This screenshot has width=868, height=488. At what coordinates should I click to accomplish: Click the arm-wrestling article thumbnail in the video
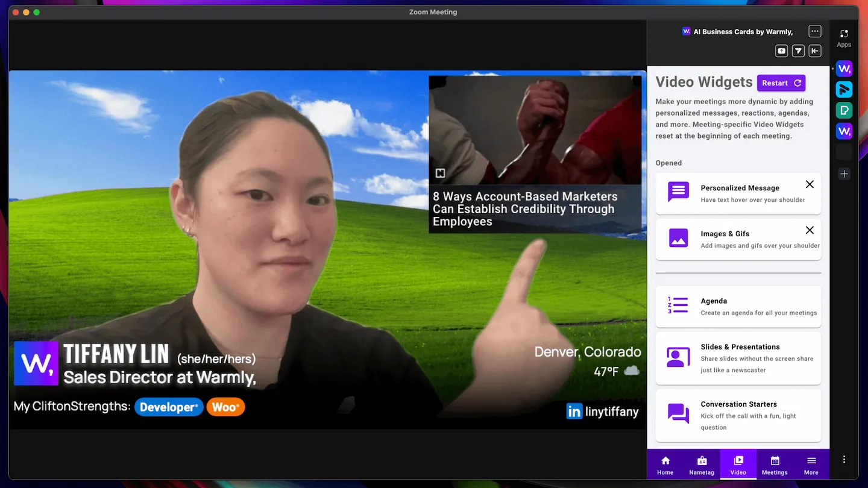pos(535,130)
